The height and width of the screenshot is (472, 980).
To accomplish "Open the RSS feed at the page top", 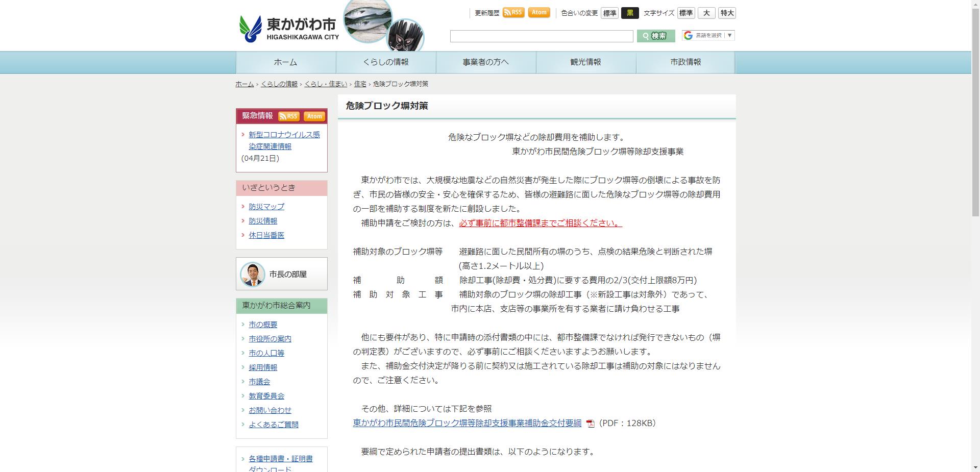I will pyautogui.click(x=514, y=12).
